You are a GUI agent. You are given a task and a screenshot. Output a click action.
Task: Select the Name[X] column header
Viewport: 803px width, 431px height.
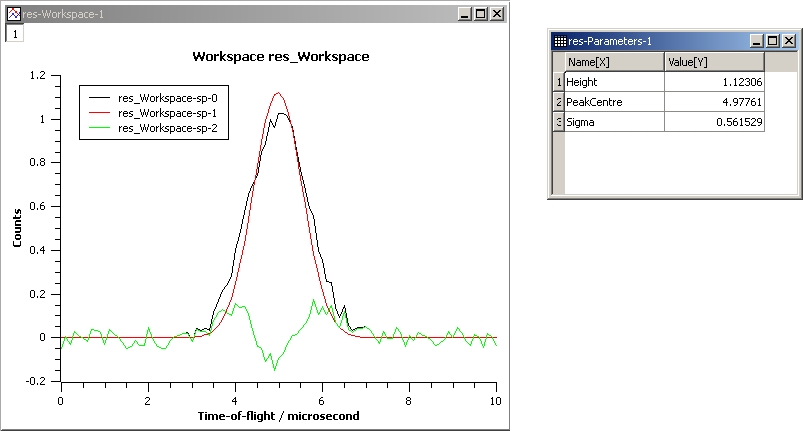tap(615, 62)
